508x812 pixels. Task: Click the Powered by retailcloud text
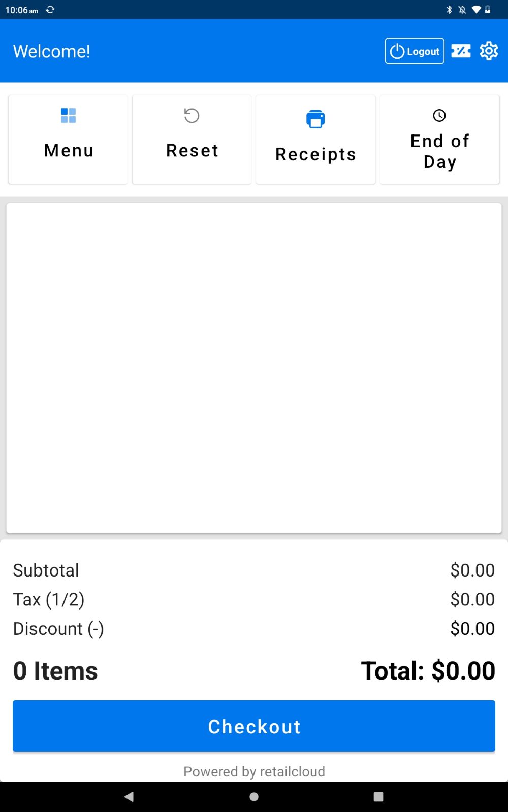coord(254,771)
